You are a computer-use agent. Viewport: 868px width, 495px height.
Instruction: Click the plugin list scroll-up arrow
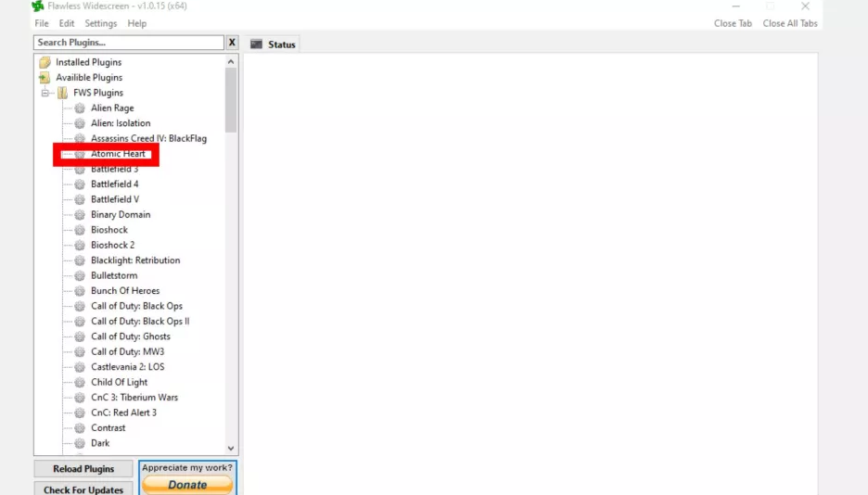(231, 62)
